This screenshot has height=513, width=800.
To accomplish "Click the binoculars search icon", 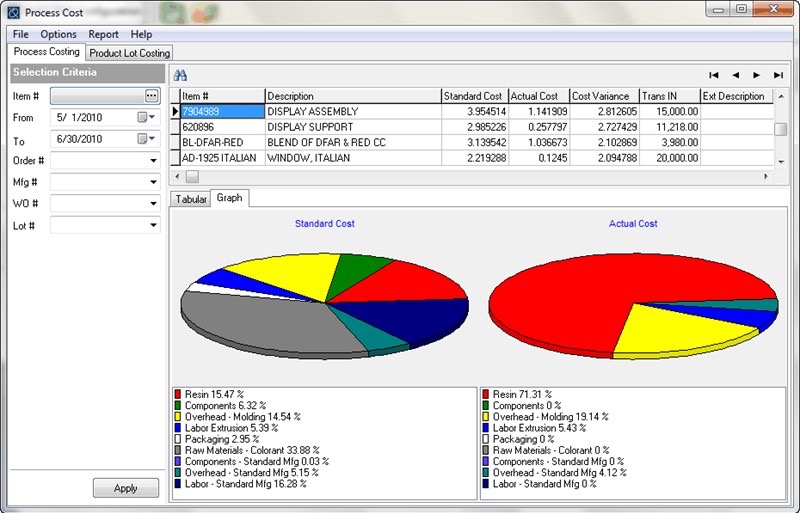I will (x=181, y=75).
